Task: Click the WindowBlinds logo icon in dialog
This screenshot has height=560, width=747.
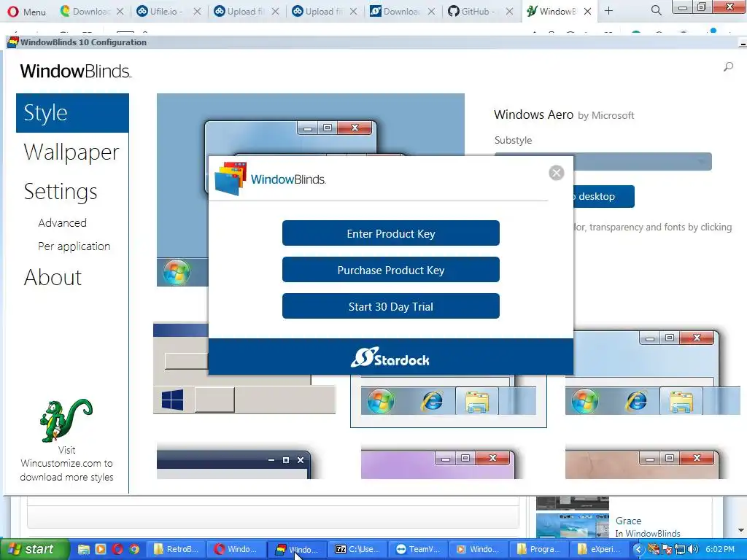Action: (x=231, y=179)
